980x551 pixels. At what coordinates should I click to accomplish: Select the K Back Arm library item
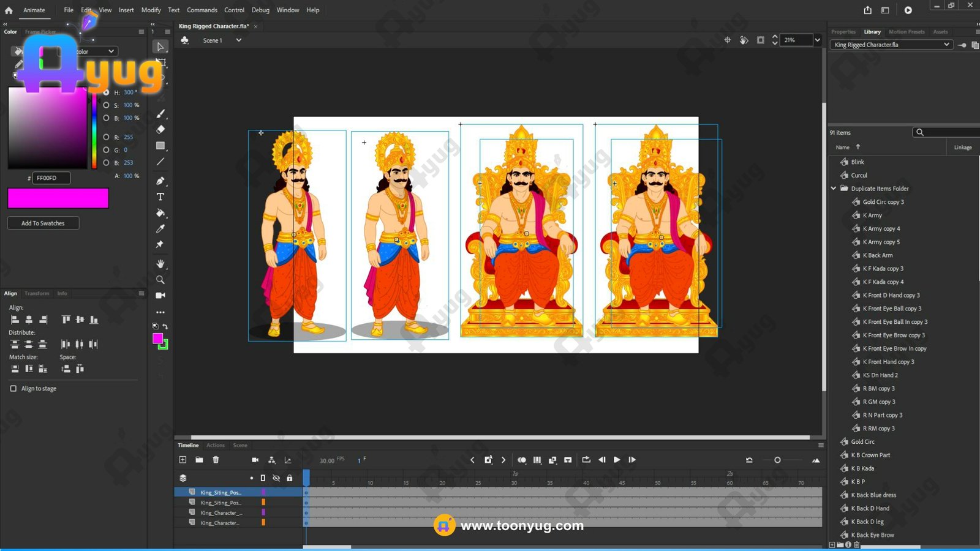point(877,255)
